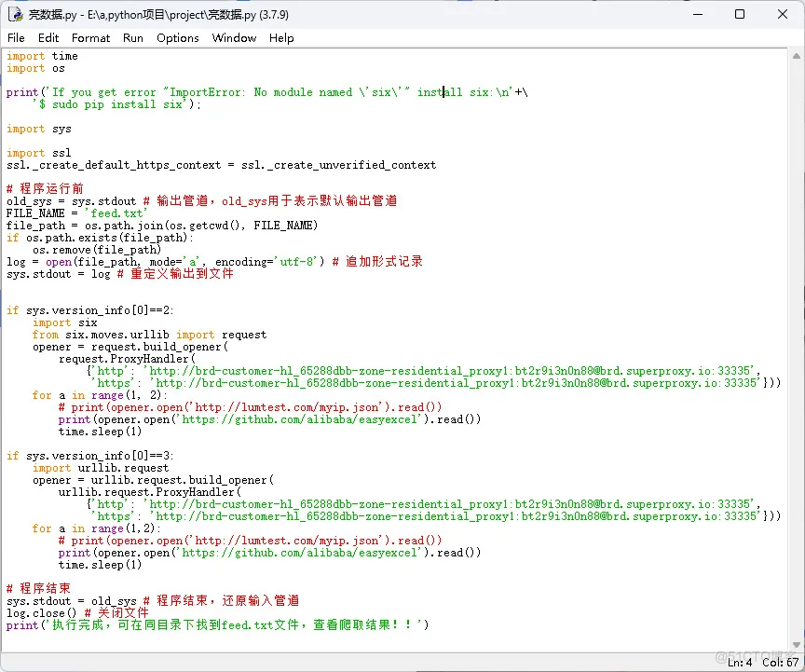This screenshot has height=672, width=805.
Task: Click 'urllib.request.ProxyHandler(' line
Action: click(x=149, y=492)
